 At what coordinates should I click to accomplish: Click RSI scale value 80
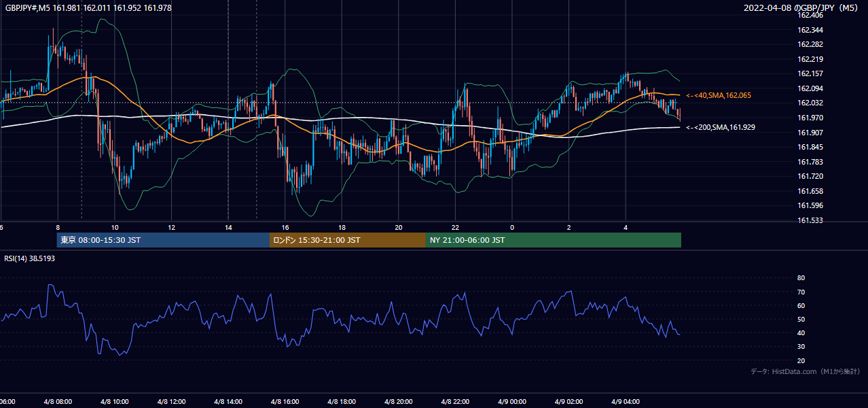coord(801,278)
